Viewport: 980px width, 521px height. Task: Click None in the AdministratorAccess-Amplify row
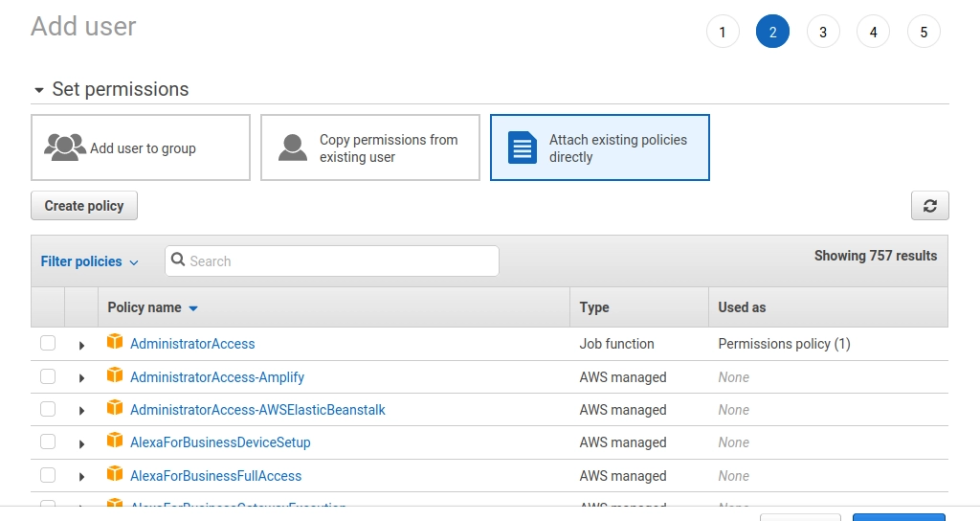(x=734, y=377)
